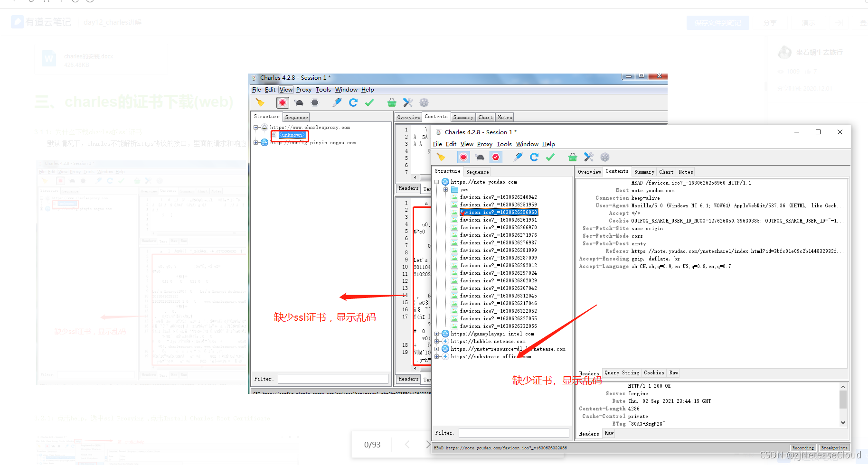This screenshot has height=465, width=868.
Task: Toggle the turtle Throttling button in the front Charles window
Action: click(480, 157)
